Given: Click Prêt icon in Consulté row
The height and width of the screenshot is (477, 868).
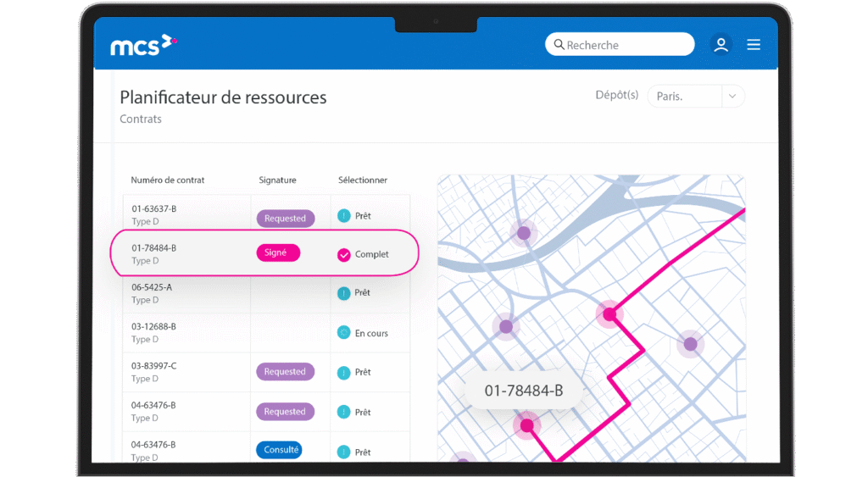Looking at the screenshot, I should 344,452.
